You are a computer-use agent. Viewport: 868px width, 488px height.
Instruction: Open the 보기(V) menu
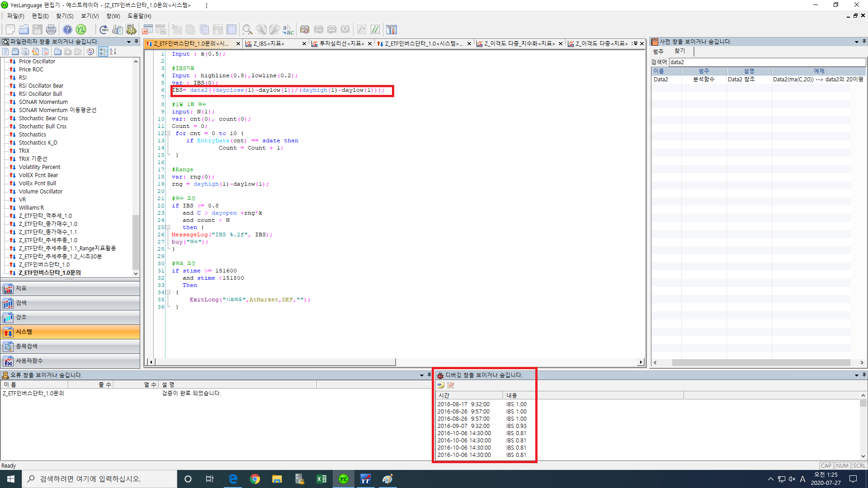90,16
